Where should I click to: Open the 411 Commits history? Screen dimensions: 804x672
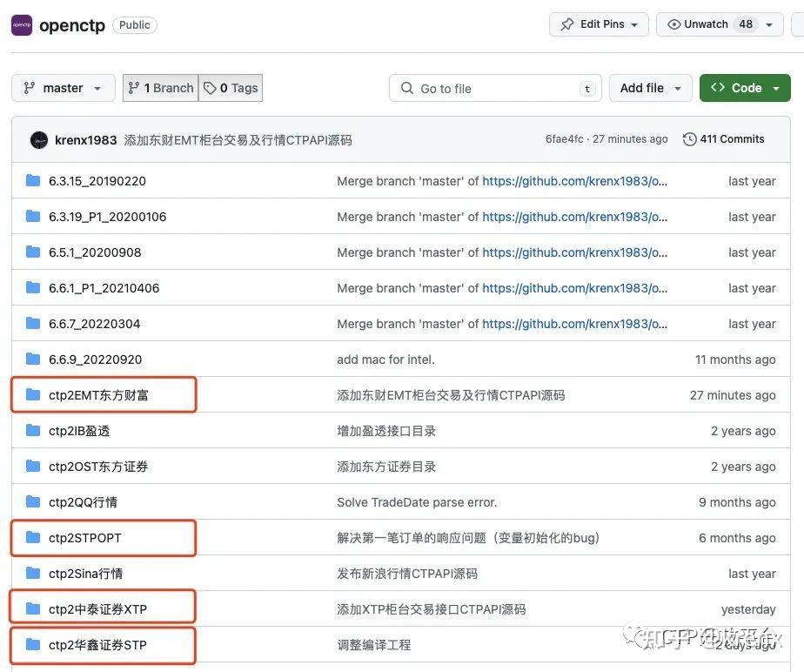click(x=732, y=138)
